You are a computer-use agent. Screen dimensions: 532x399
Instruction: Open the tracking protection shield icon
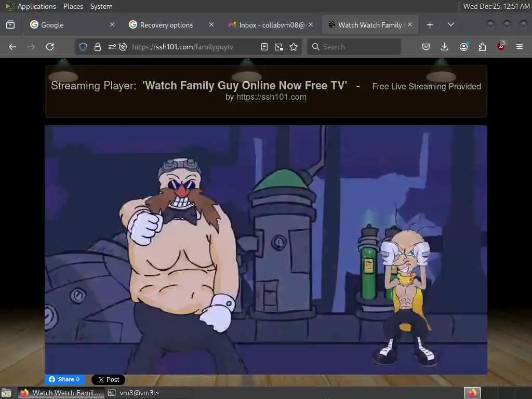click(83, 47)
